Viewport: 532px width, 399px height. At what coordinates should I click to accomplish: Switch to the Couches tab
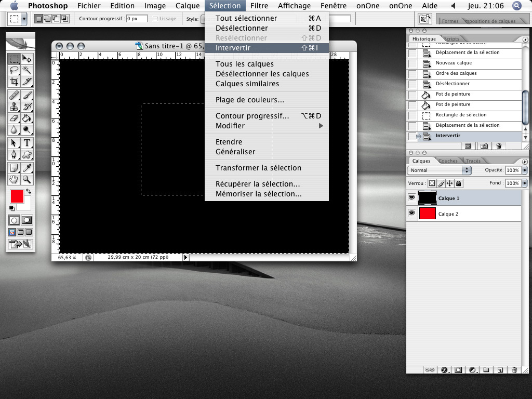(x=448, y=161)
